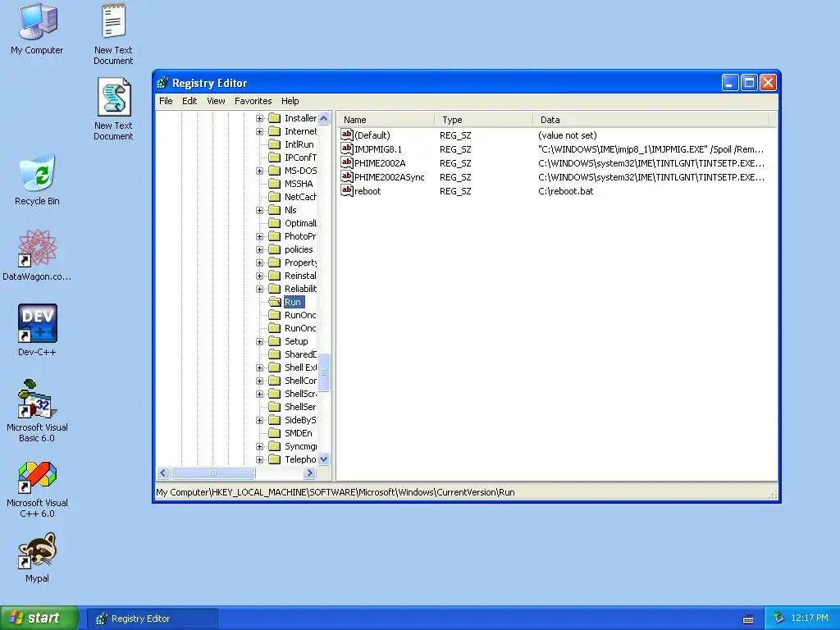
Task: Click the MSSHA folder icon
Action: [x=274, y=184]
